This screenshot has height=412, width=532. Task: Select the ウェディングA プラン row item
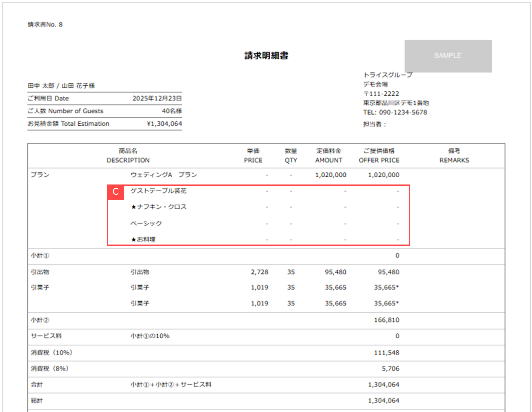(164, 175)
